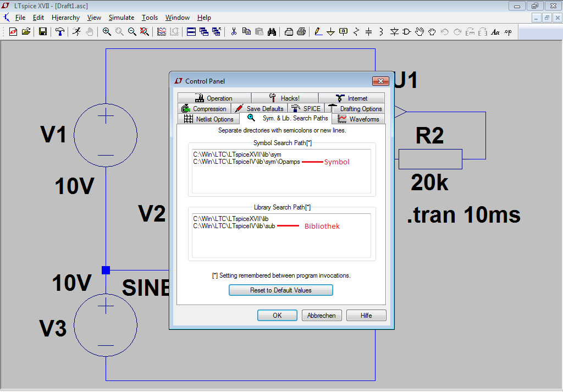Select the component gate-shaped tool
The width and height of the screenshot is (563, 392).
(x=407, y=32)
